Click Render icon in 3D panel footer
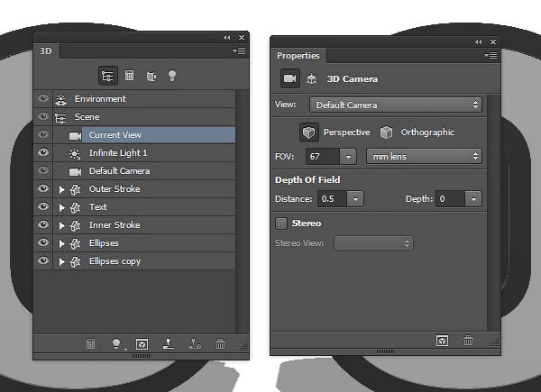This screenshot has height=392, width=541. [x=142, y=344]
